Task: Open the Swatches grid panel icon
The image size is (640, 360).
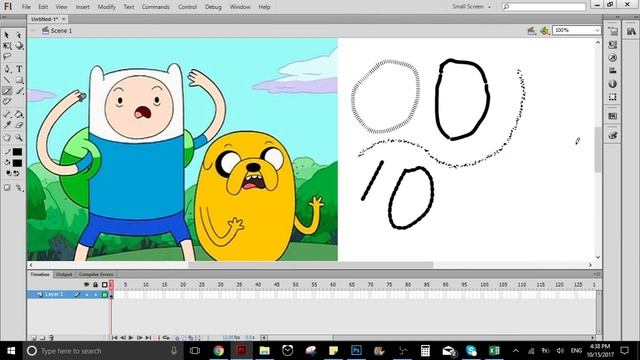Action: [x=613, y=116]
